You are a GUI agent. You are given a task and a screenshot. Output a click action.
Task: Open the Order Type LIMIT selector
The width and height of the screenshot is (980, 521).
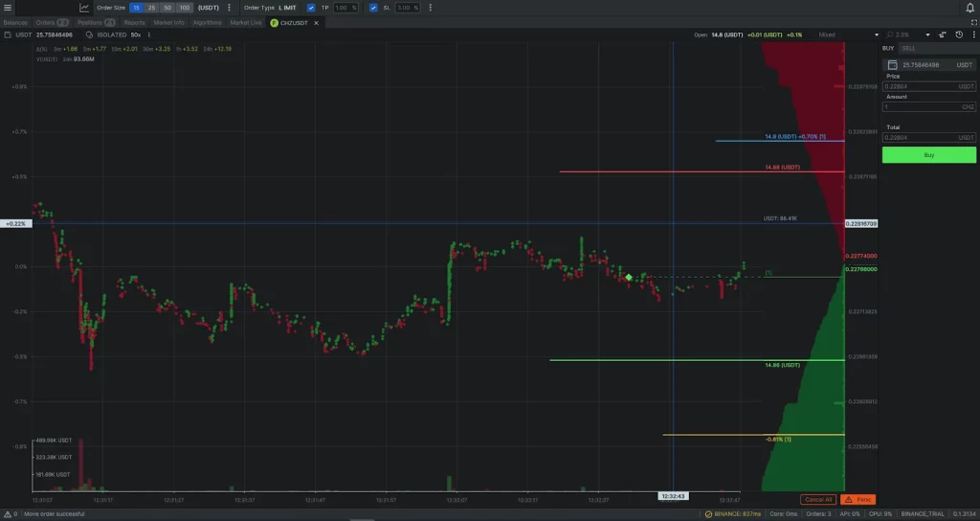coord(287,8)
